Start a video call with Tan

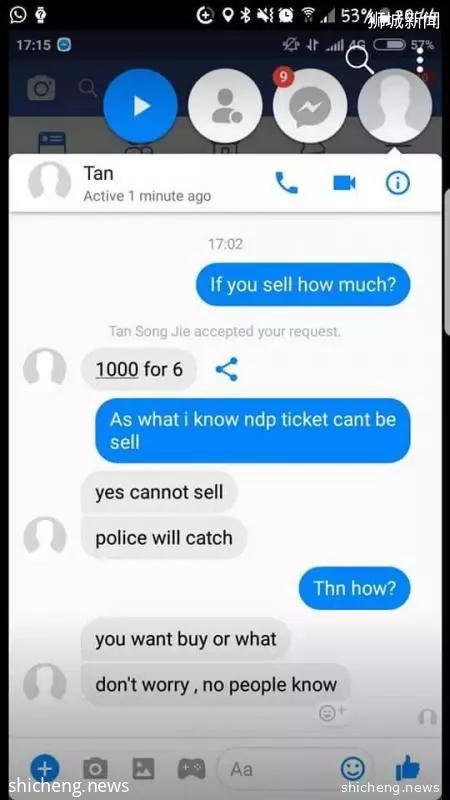tap(344, 183)
